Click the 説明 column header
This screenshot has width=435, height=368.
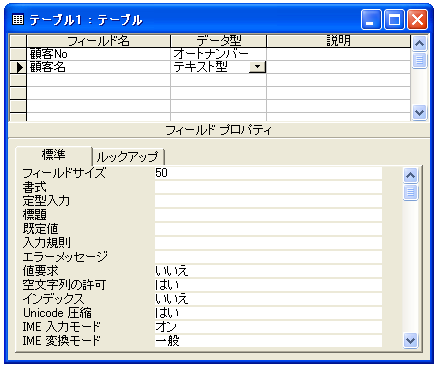339,41
